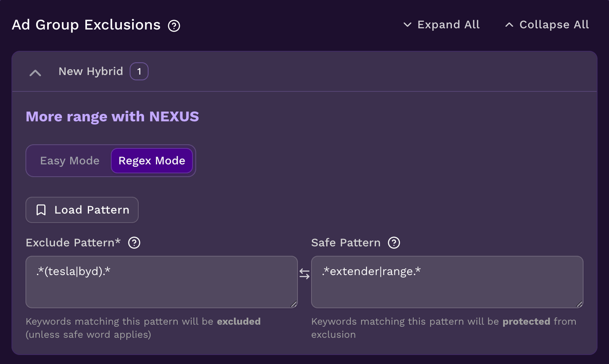The width and height of the screenshot is (609, 364).
Task: Click the bookmark icon in Load Pattern
Action: [x=41, y=210]
